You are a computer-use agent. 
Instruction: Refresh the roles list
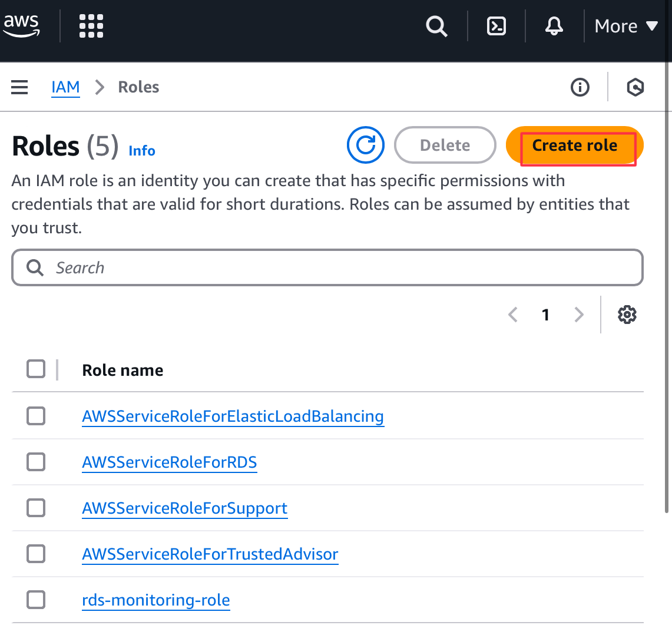coord(366,145)
